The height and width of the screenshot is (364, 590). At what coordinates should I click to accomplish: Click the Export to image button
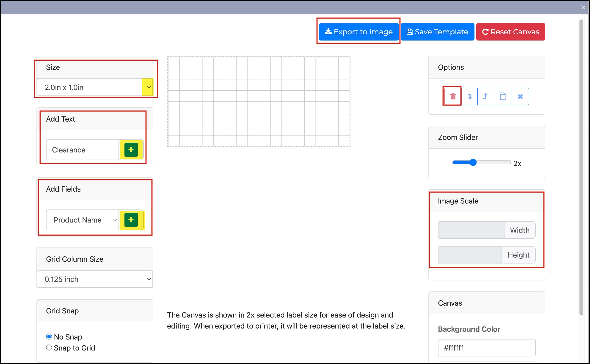[x=358, y=32]
